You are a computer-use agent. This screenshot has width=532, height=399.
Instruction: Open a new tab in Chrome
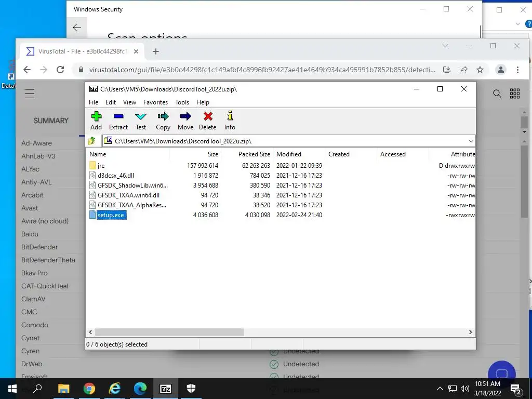(x=156, y=51)
